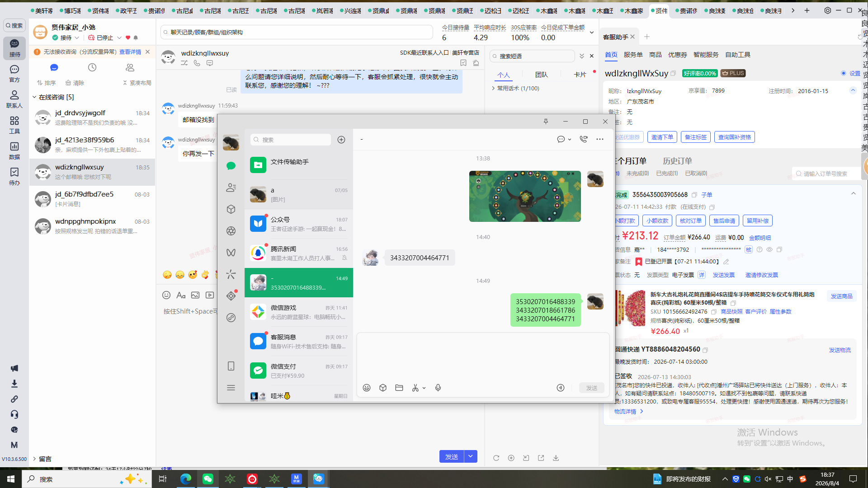Open the 物流详情 logistics link
The image size is (868, 488).
pyautogui.click(x=628, y=411)
